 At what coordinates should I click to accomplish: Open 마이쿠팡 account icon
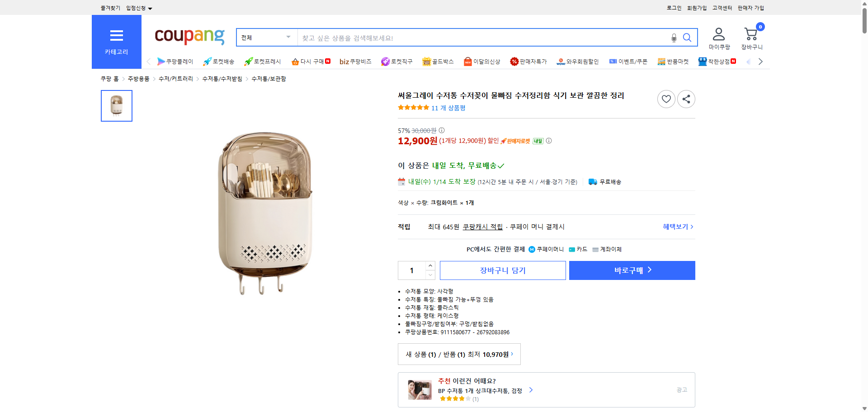[718, 33]
